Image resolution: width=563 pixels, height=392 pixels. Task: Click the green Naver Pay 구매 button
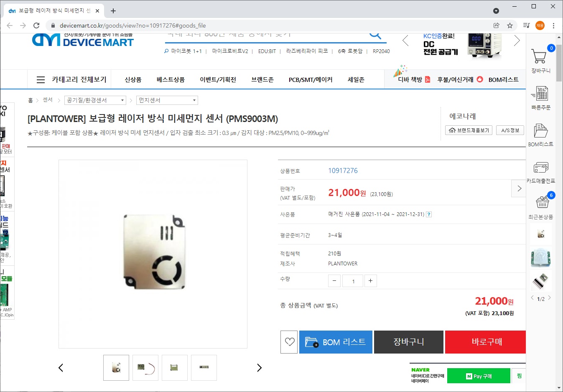coord(479,376)
